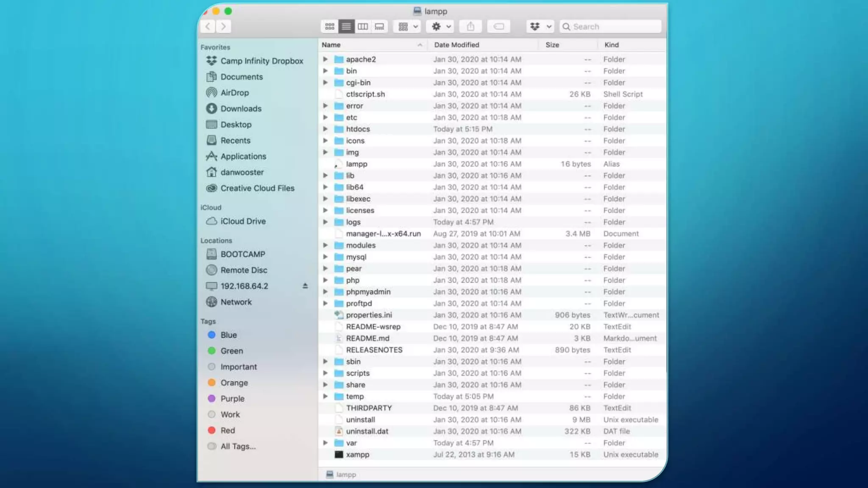Viewport: 868px width, 488px height.
Task: Switch to gallery view
Action: click(x=379, y=27)
